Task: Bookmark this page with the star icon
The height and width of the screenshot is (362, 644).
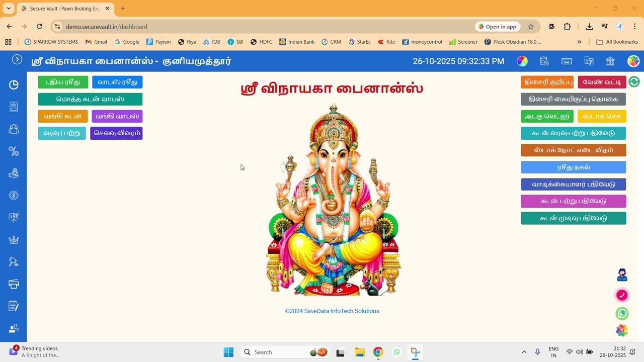Action: point(530,27)
